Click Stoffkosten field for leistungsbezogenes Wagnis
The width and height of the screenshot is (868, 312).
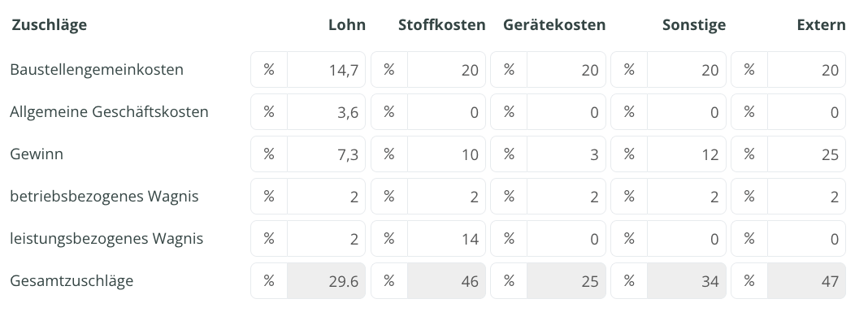click(x=446, y=238)
